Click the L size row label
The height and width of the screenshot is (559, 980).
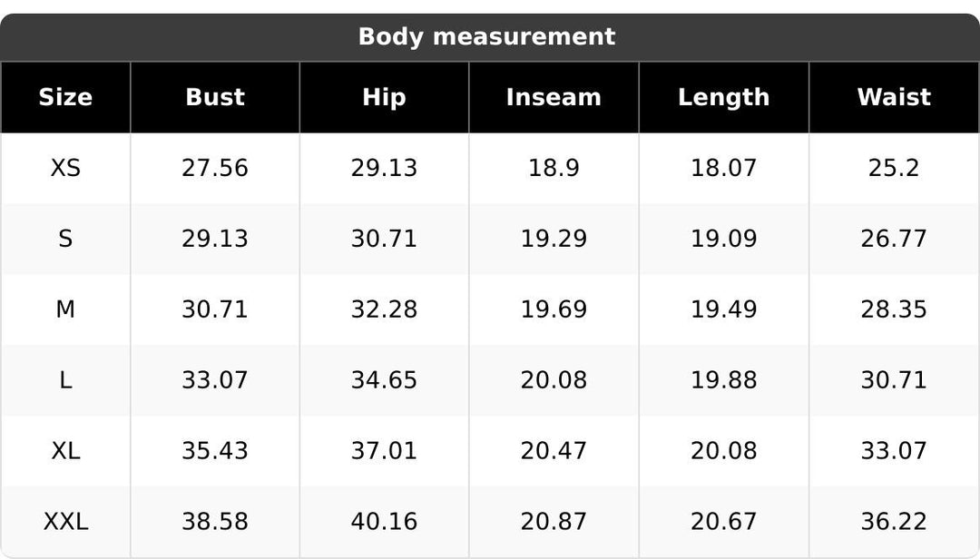coord(65,380)
